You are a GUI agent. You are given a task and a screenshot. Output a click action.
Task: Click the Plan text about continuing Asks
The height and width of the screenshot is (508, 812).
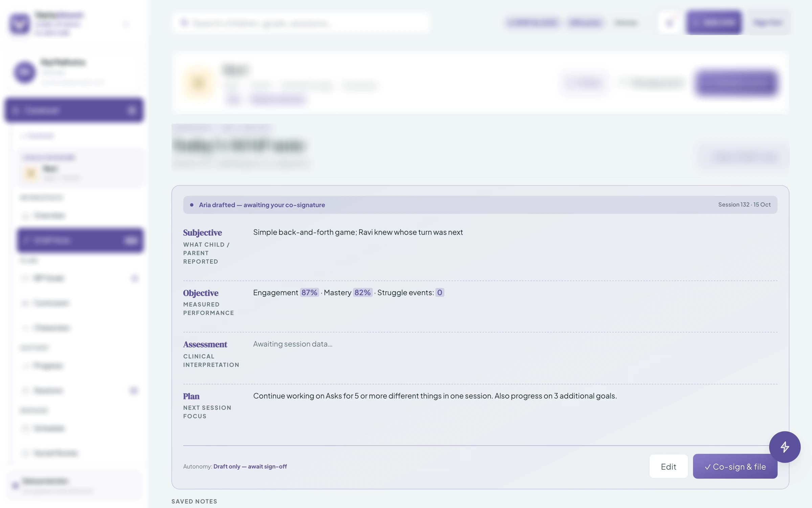[x=435, y=396]
